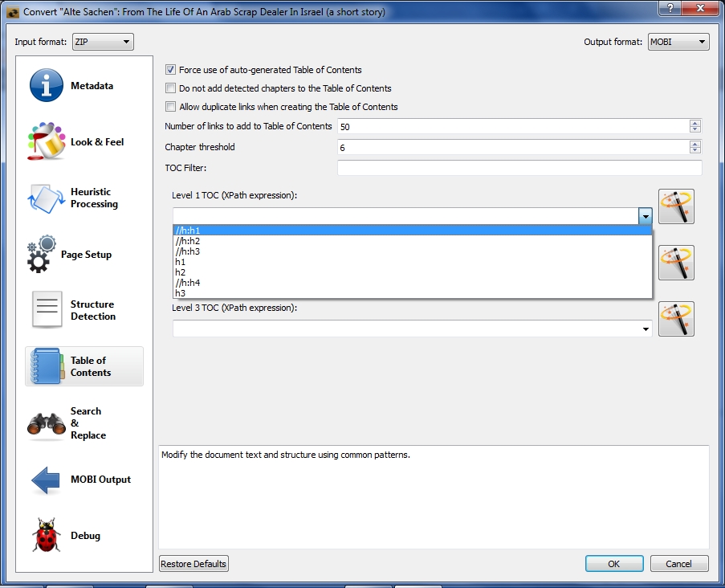
Task: Click the calibre icon in the title bar
Action: [x=13, y=12]
